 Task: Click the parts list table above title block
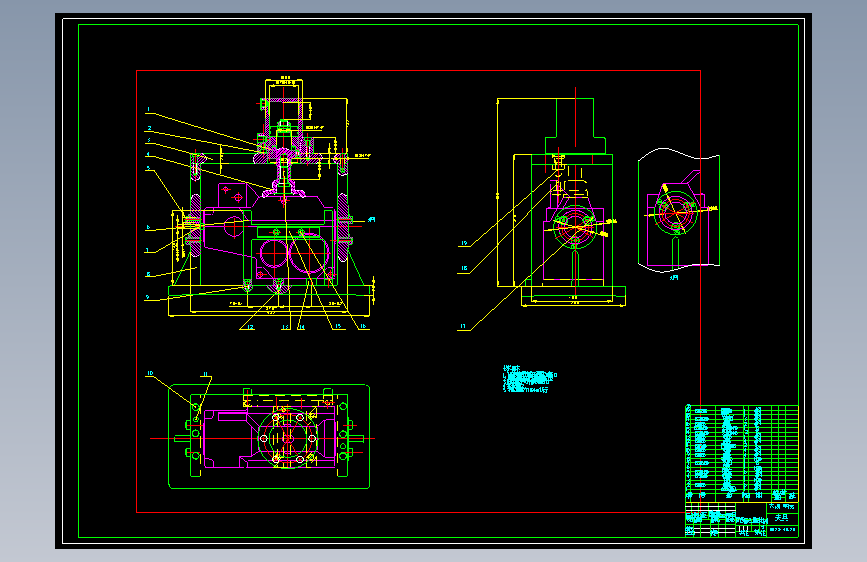pos(742,452)
